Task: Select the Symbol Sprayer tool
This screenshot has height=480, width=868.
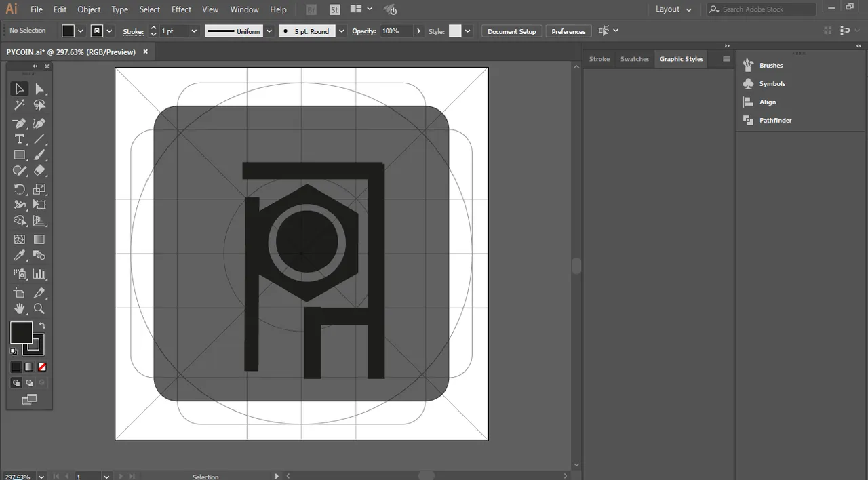Action: (x=20, y=274)
